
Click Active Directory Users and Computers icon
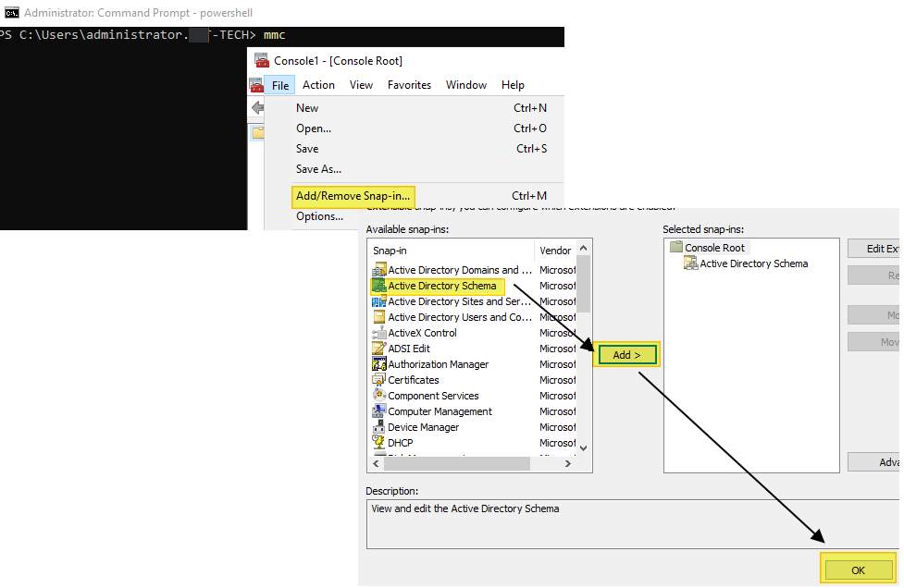coord(378,317)
